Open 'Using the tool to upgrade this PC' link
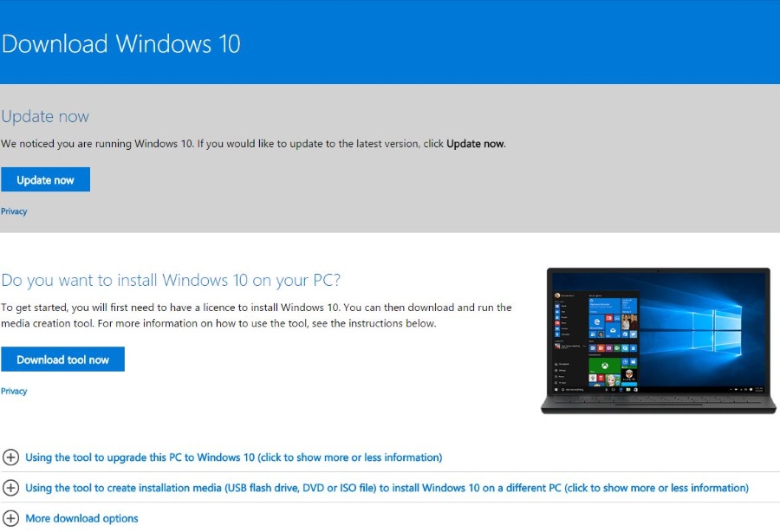Screen dimensions: 780x532 pos(234,457)
